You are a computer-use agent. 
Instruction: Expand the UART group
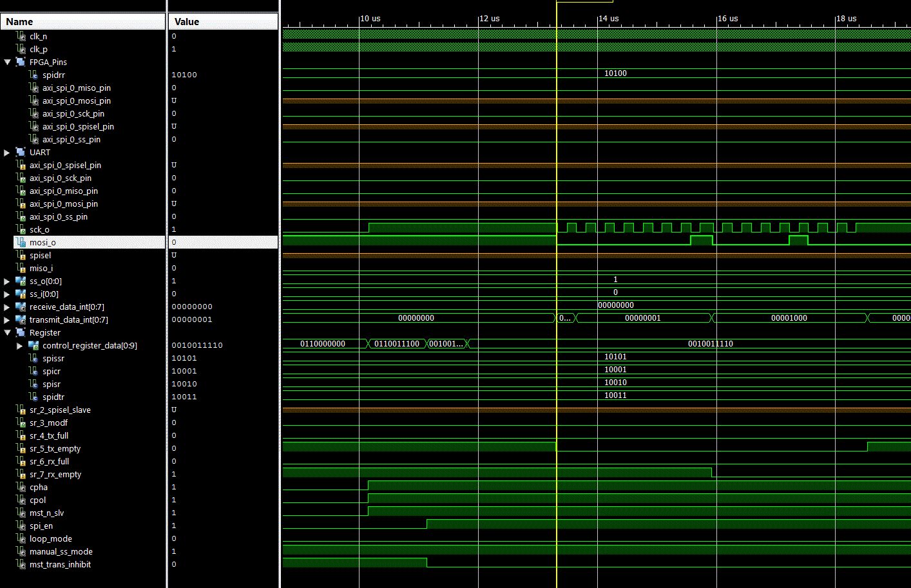pos(7,153)
